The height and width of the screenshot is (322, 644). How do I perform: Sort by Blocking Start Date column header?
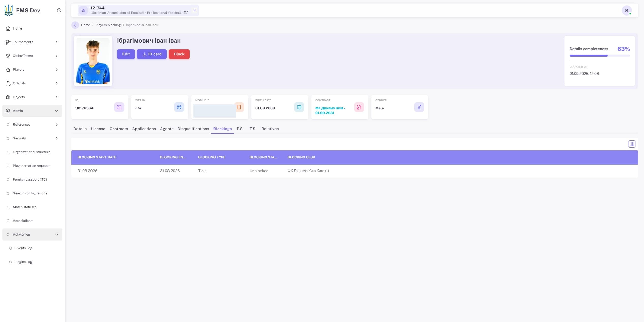(97, 157)
